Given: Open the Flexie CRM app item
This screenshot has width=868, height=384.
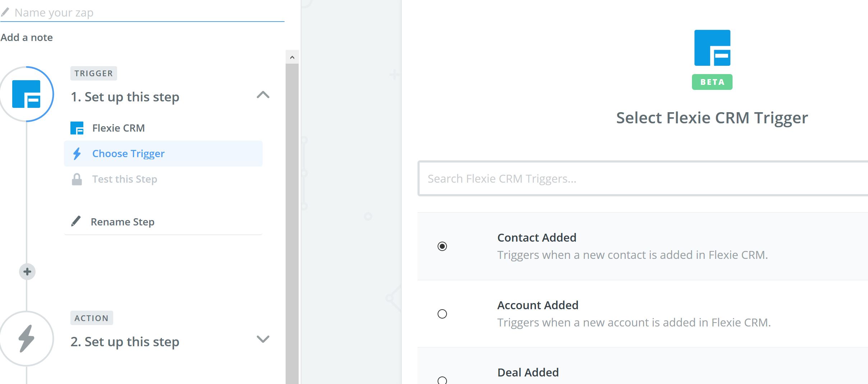Looking at the screenshot, I should click(x=118, y=128).
